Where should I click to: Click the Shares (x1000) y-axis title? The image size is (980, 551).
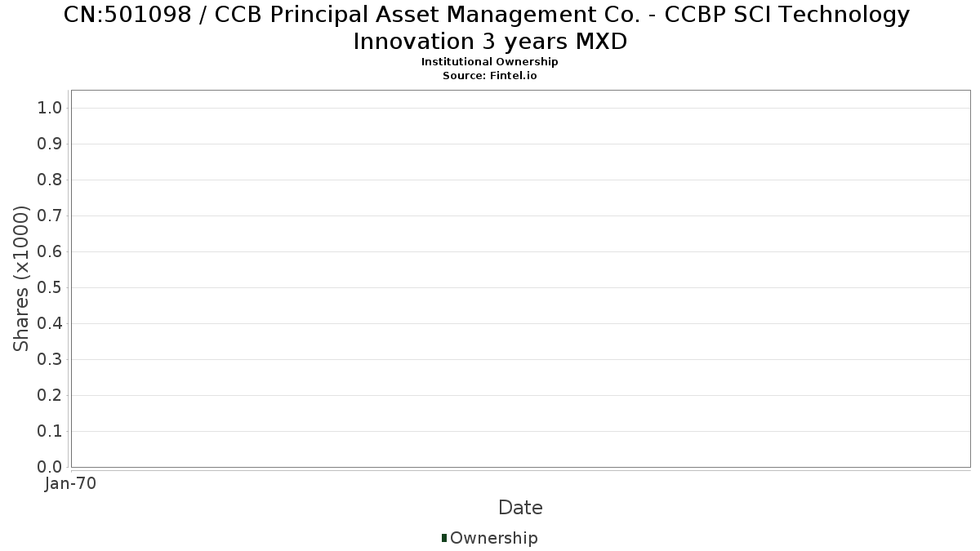[21, 278]
